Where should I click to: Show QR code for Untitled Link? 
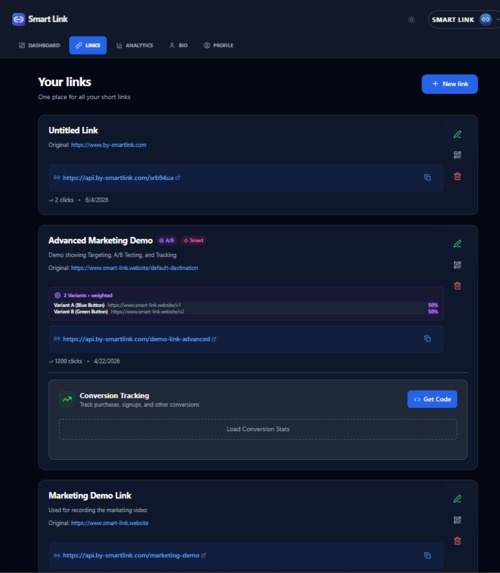click(457, 155)
